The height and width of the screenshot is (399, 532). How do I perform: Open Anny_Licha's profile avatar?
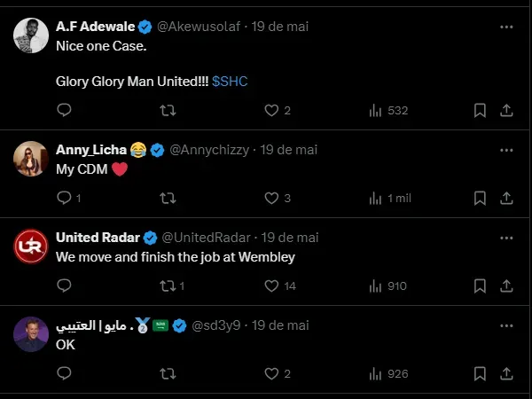tap(31, 158)
